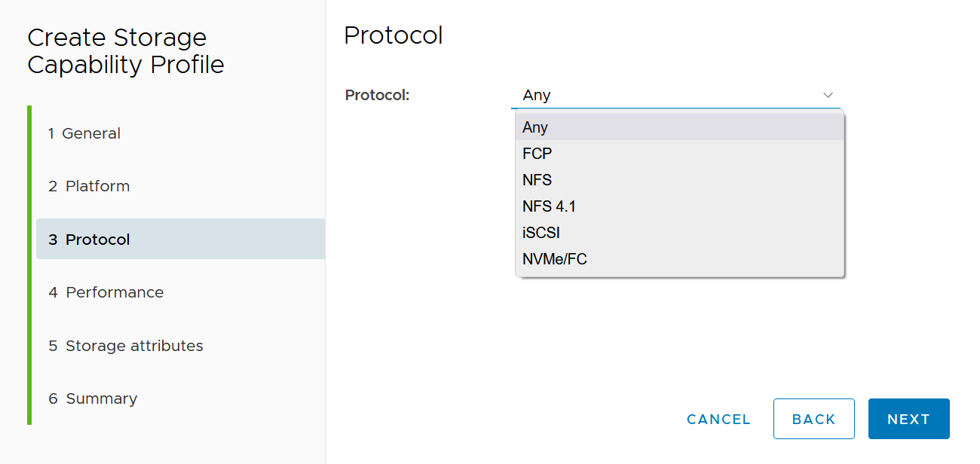The width and height of the screenshot is (980, 464).
Task: Select the Any option in the list
Action: pos(535,127)
